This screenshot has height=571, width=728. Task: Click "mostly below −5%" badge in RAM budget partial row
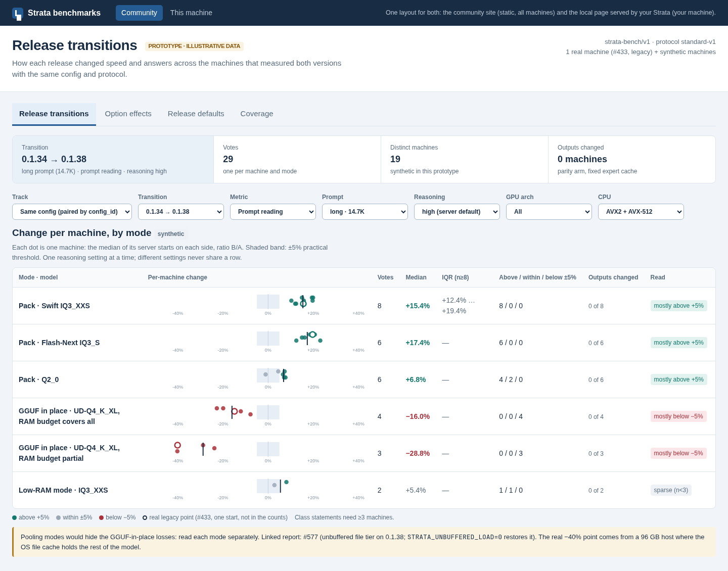pos(678,453)
